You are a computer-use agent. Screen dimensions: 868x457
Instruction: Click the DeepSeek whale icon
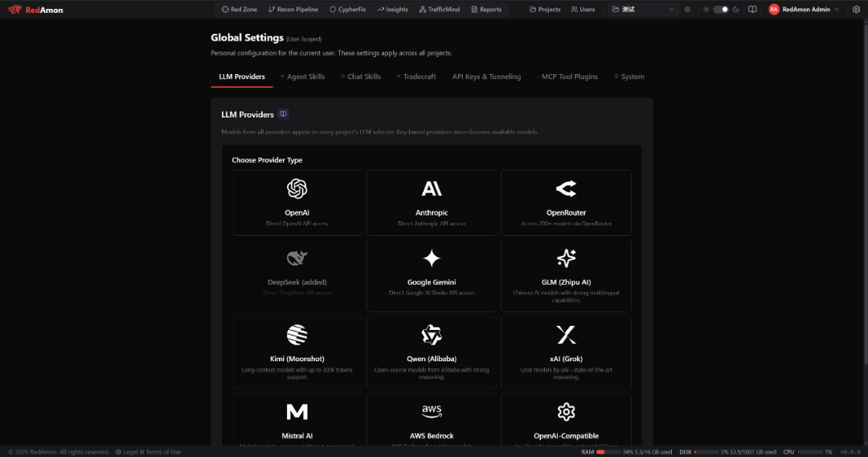297,258
